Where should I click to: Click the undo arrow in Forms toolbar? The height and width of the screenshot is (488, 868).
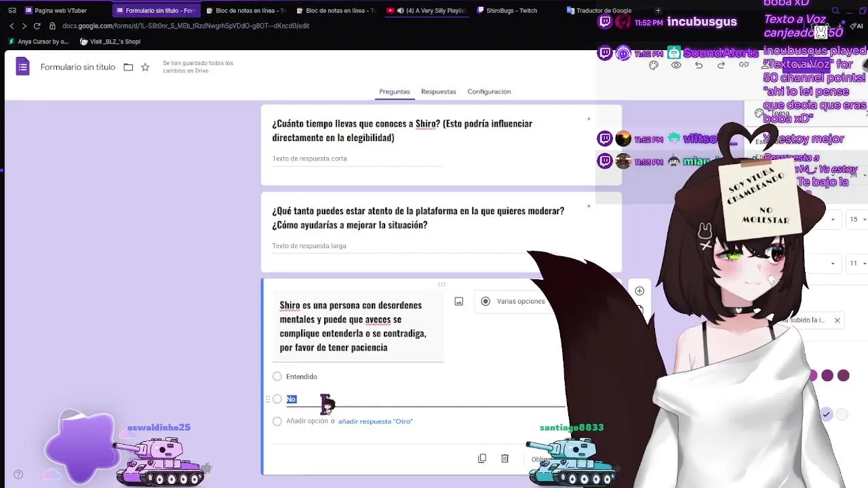tap(698, 65)
